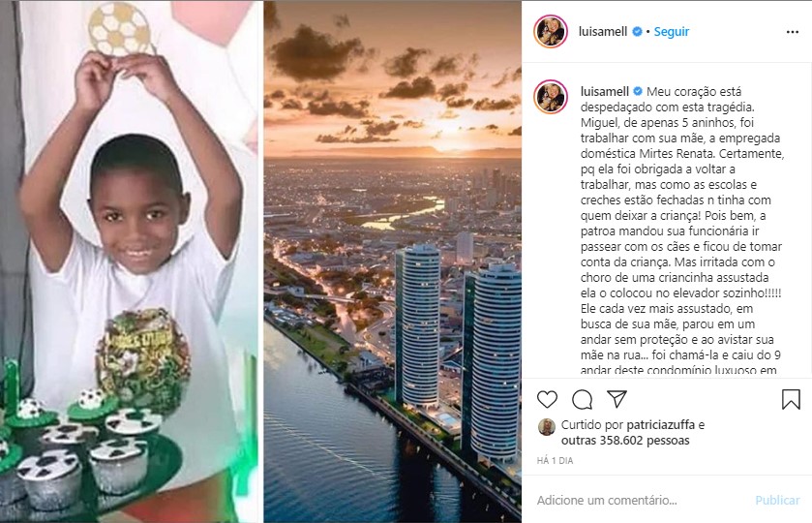
Task: Click the aerial photo of the twin towers
Action: pos(393,261)
